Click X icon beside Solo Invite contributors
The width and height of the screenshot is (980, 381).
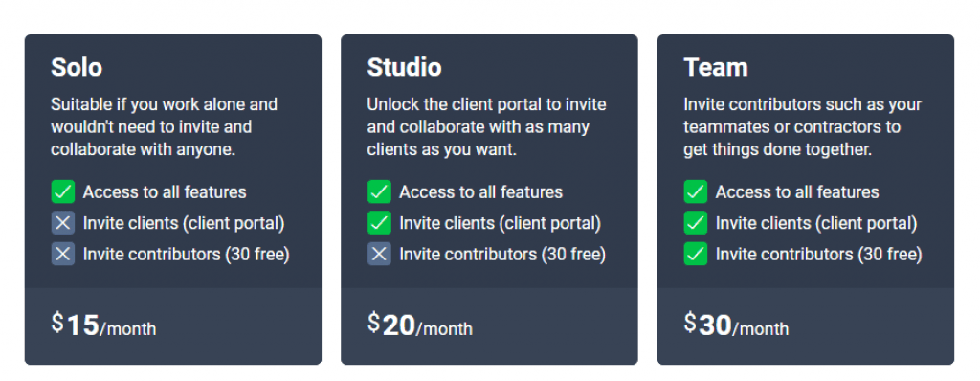coord(62,254)
